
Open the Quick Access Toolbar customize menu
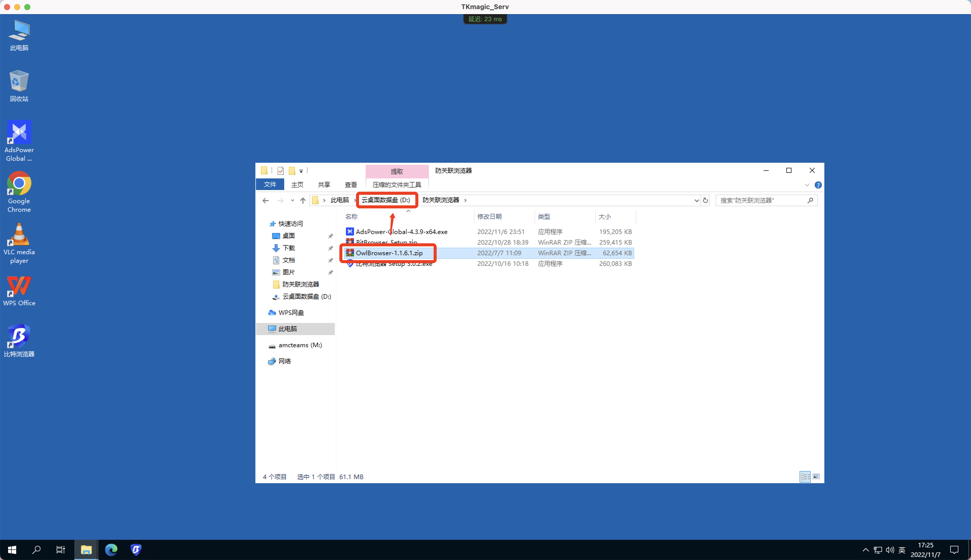(x=301, y=171)
